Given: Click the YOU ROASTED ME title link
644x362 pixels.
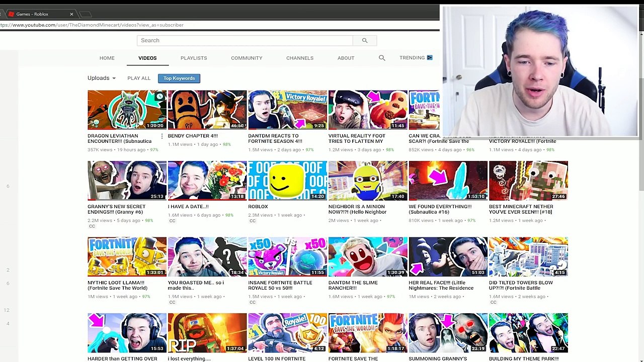Looking at the screenshot, I should pos(196,286).
